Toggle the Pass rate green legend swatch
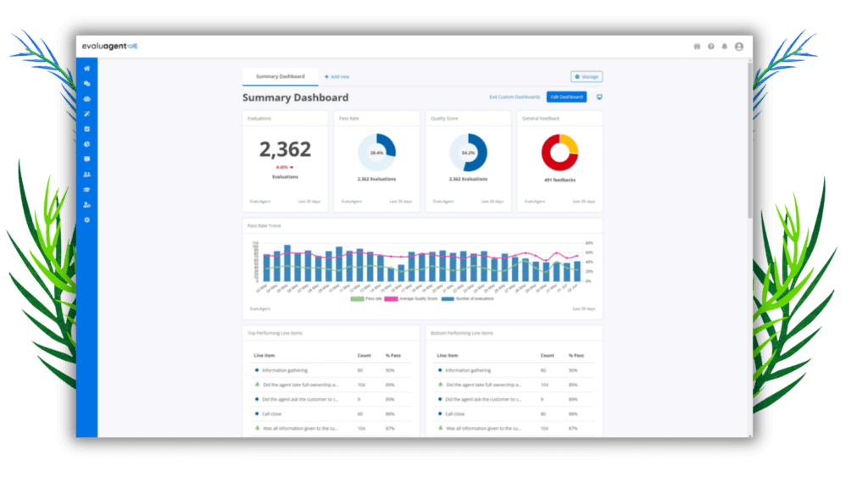 (x=357, y=299)
